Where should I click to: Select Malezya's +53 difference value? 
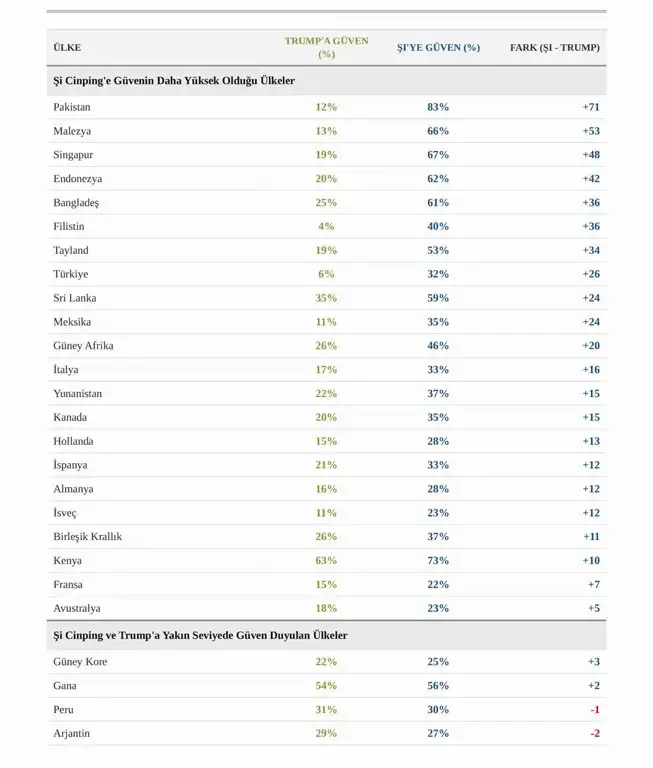coord(591,131)
